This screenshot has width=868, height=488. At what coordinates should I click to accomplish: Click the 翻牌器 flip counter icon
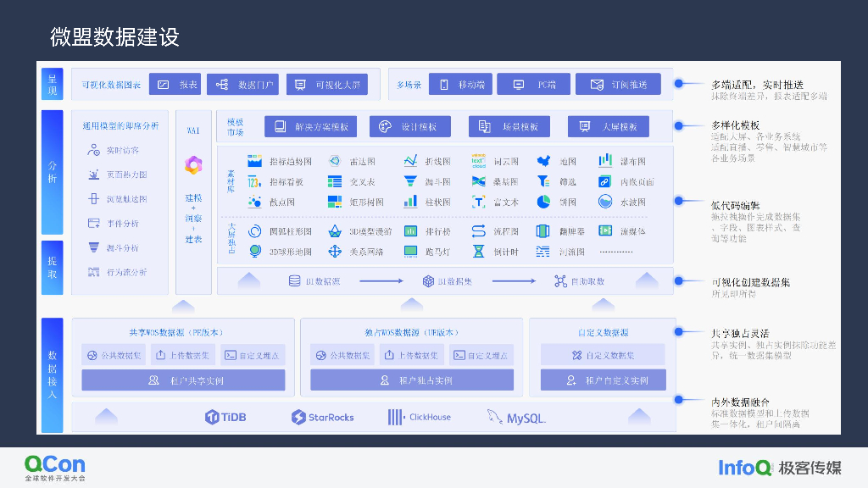point(542,230)
